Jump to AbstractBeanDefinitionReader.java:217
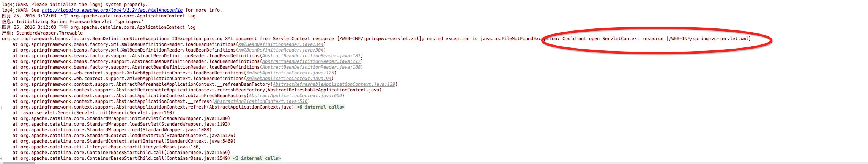Viewport: 868px width, 164px height. pos(311,61)
